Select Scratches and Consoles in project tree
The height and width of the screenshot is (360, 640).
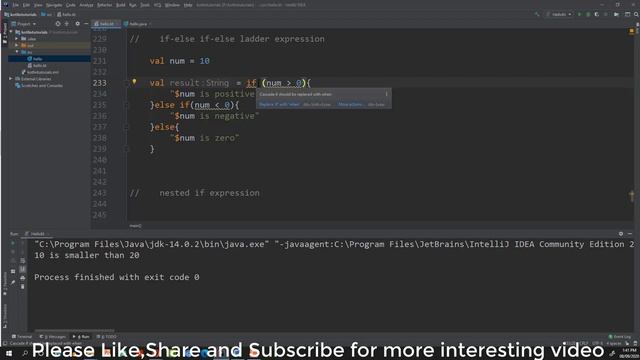42,86
